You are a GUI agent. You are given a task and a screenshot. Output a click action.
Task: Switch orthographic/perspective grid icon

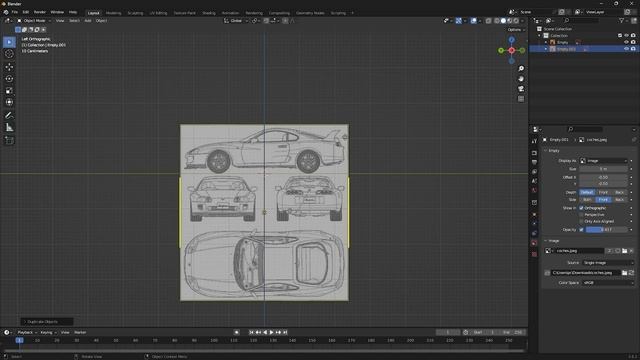521,99
